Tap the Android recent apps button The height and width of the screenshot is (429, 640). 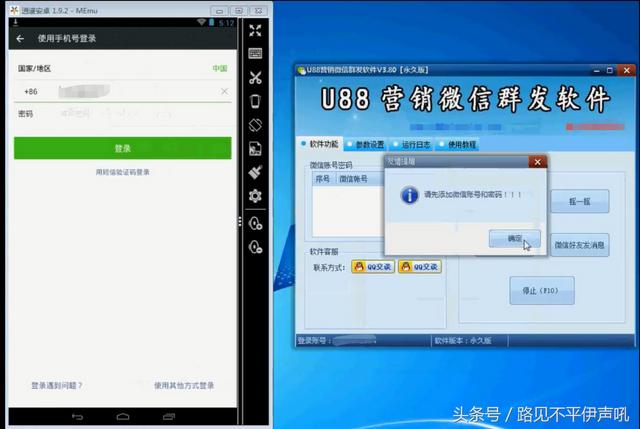(x=169, y=417)
